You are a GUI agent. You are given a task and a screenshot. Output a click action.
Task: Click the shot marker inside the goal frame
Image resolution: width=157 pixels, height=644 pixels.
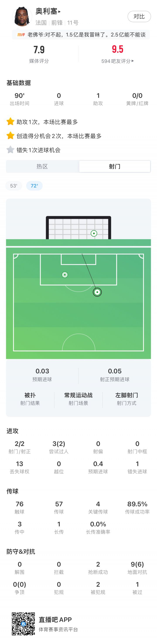(94, 233)
